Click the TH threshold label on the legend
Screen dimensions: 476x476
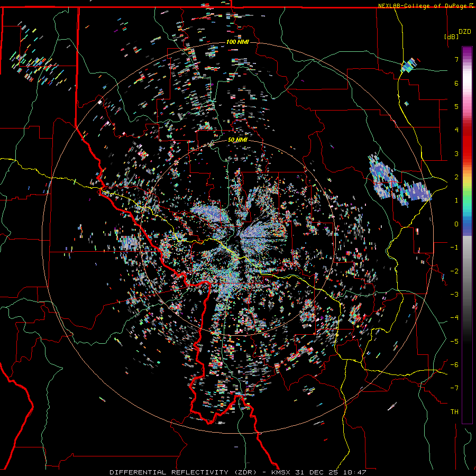click(x=454, y=412)
